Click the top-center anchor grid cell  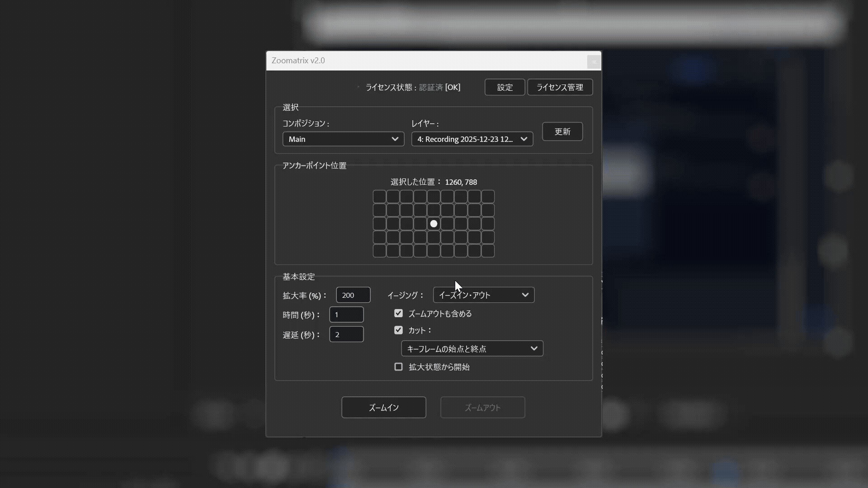click(x=434, y=197)
